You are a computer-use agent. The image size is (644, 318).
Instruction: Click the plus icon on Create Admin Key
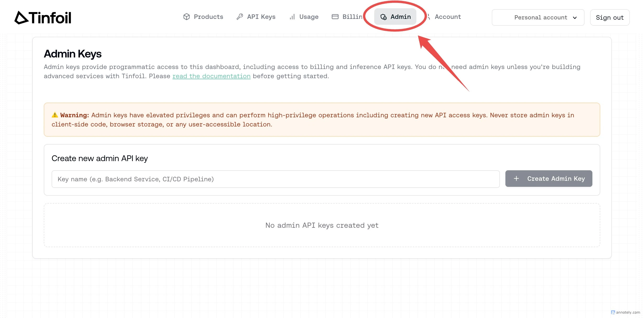[516, 178]
